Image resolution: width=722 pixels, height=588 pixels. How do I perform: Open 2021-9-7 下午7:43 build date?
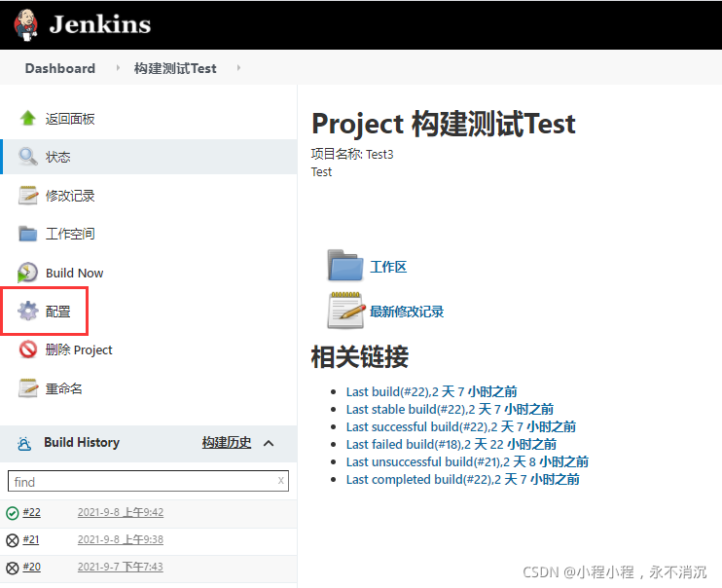point(121,567)
